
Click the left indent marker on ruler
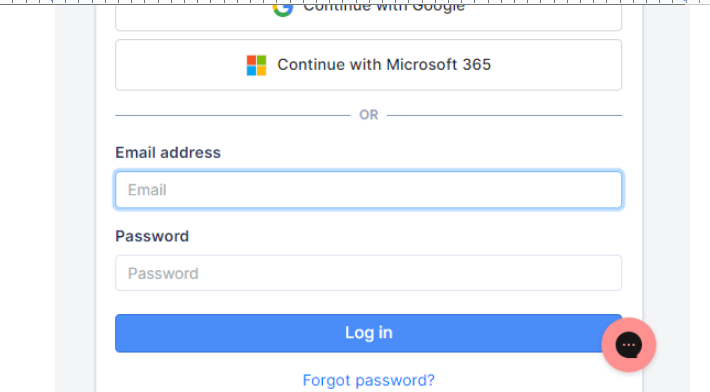[51, 2]
